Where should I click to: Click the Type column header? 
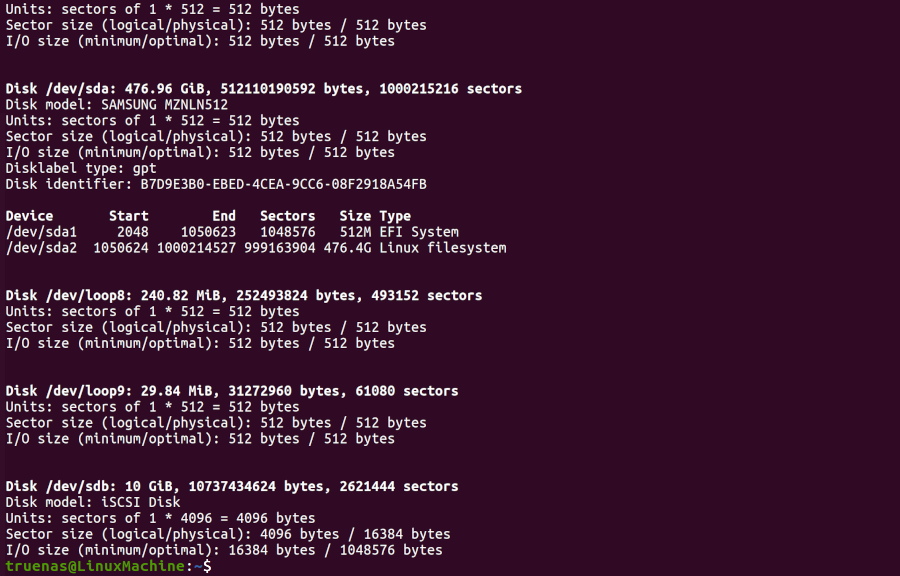coord(395,216)
